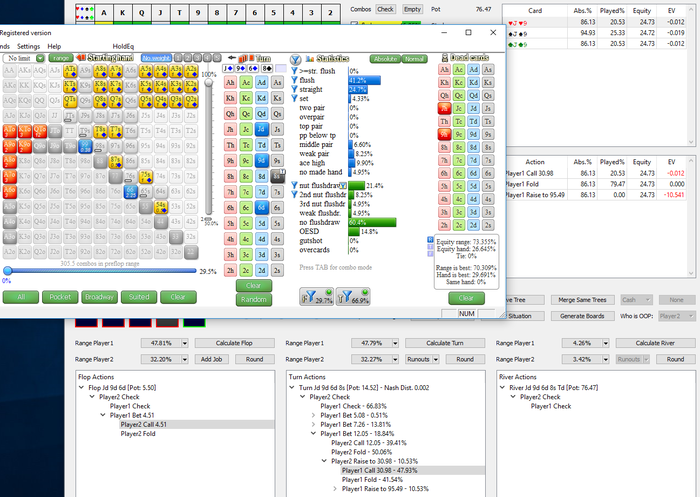Select the ATs hand cell in the matrix
Screen dimensions: 700x497
pos(70,71)
